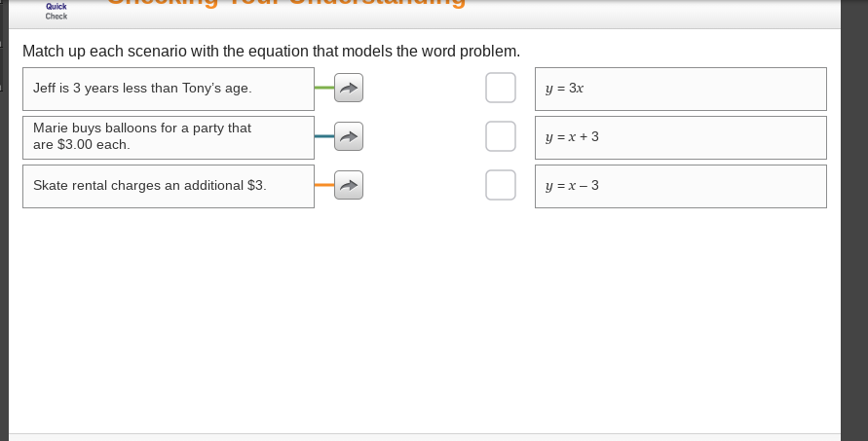
Task: Select the arrow button for Skate rental scenario
Action: [349, 185]
